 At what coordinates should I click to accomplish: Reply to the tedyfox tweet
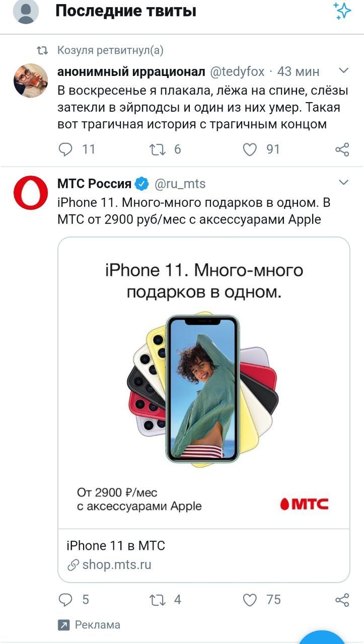coord(66,149)
